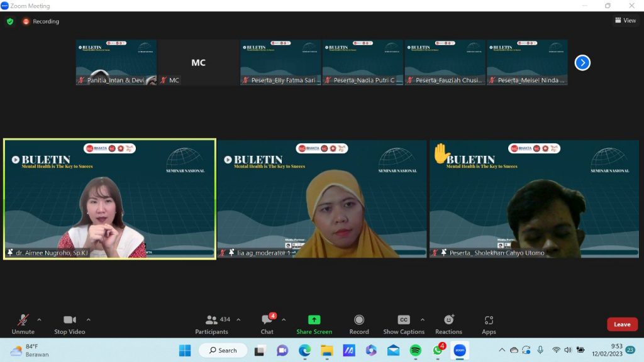This screenshot has height=362, width=644.
Task: Click the Record icon
Action: tap(358, 321)
